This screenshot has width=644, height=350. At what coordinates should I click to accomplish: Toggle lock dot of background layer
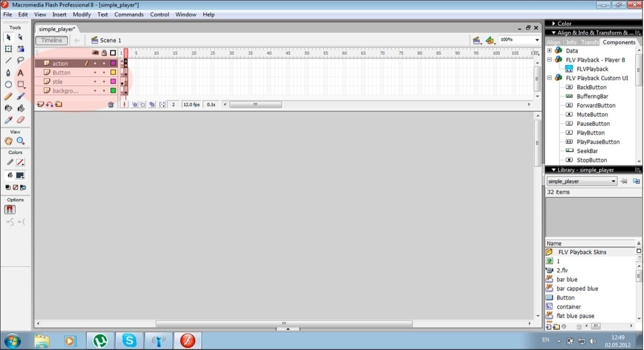[x=104, y=91]
